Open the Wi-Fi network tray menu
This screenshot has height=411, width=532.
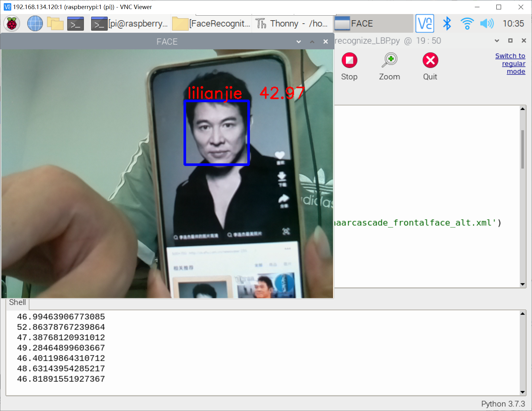(467, 23)
